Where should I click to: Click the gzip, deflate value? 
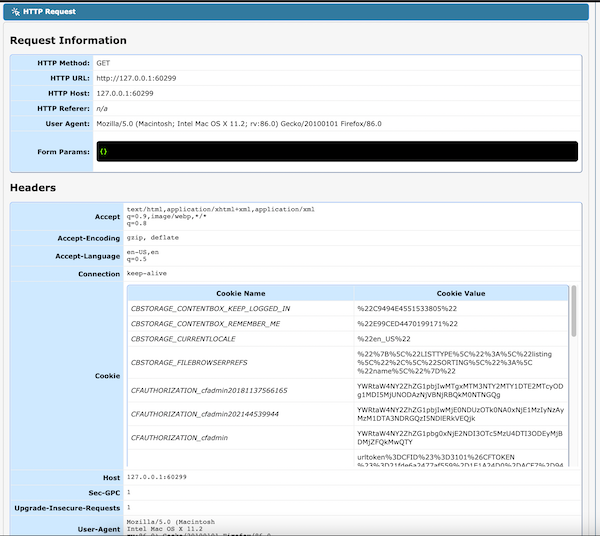pyautogui.click(x=153, y=238)
